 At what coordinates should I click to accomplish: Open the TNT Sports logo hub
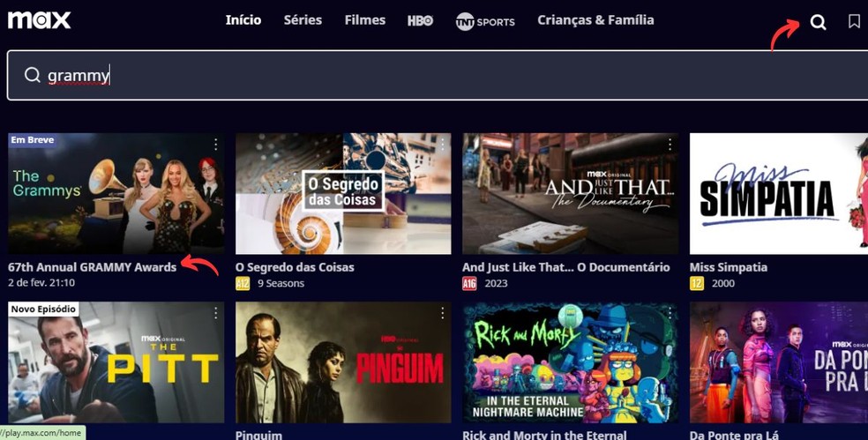click(x=485, y=21)
